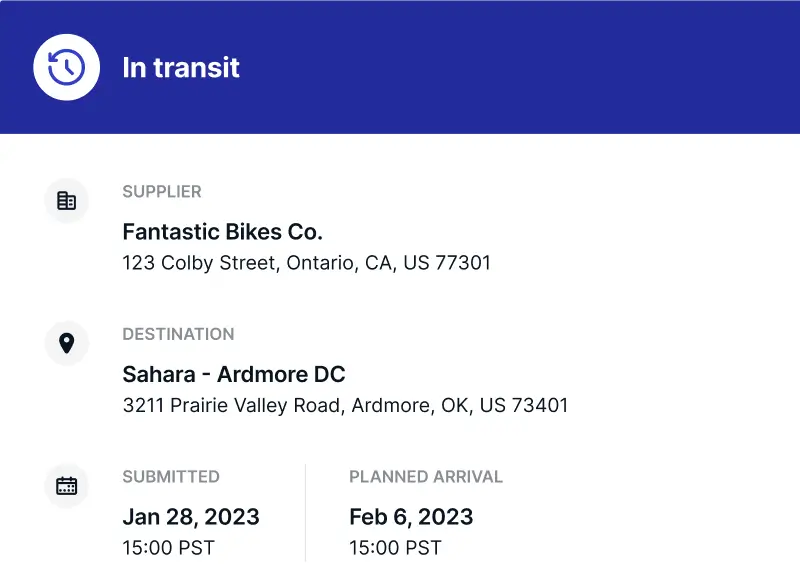This screenshot has width=800, height=579.
Task: Click the divider between Submitted and Planned Arrival
Action: click(305, 512)
